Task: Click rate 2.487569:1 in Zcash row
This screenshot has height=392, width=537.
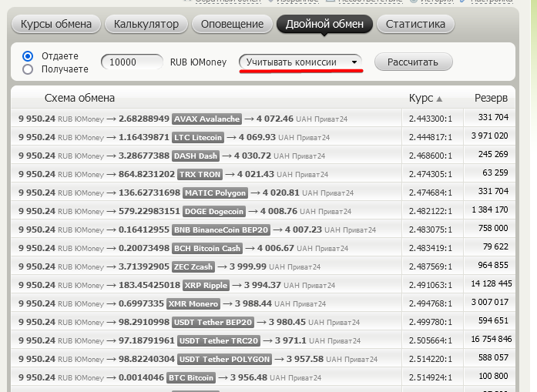Action: click(431, 266)
